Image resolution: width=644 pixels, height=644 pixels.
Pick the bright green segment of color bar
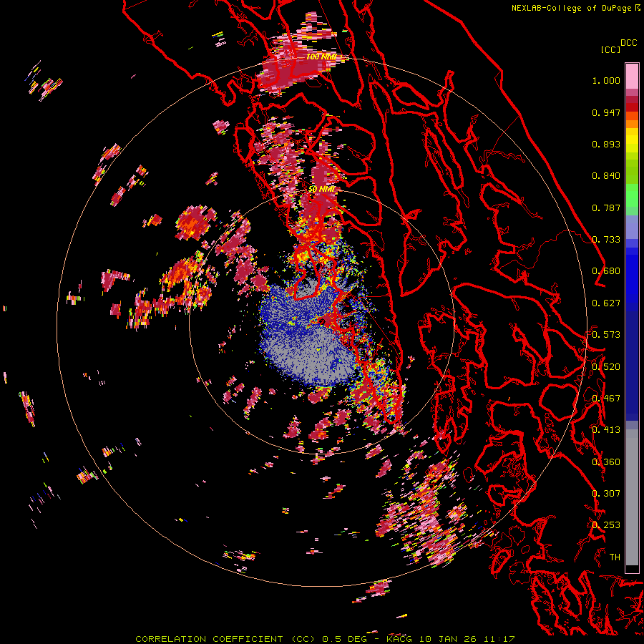point(632,195)
